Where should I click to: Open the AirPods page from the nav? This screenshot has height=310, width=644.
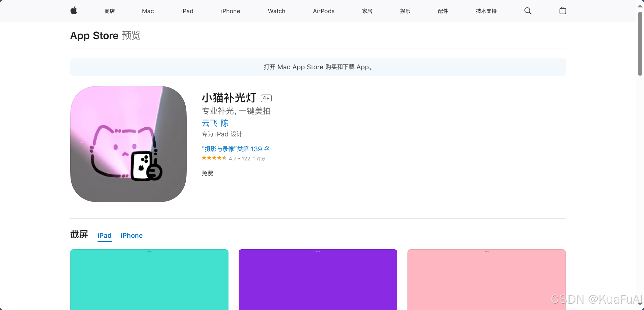point(323,10)
